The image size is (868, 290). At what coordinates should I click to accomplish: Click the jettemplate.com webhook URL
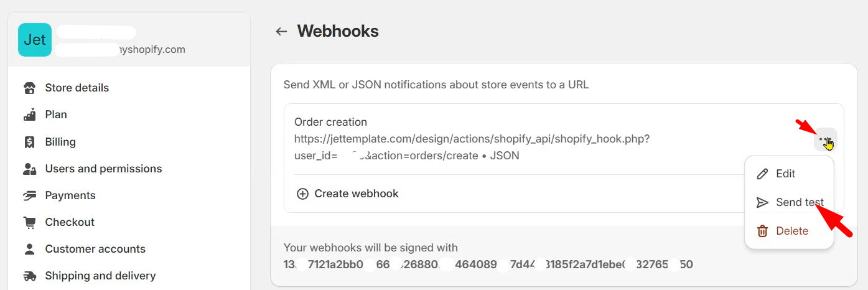(x=472, y=139)
